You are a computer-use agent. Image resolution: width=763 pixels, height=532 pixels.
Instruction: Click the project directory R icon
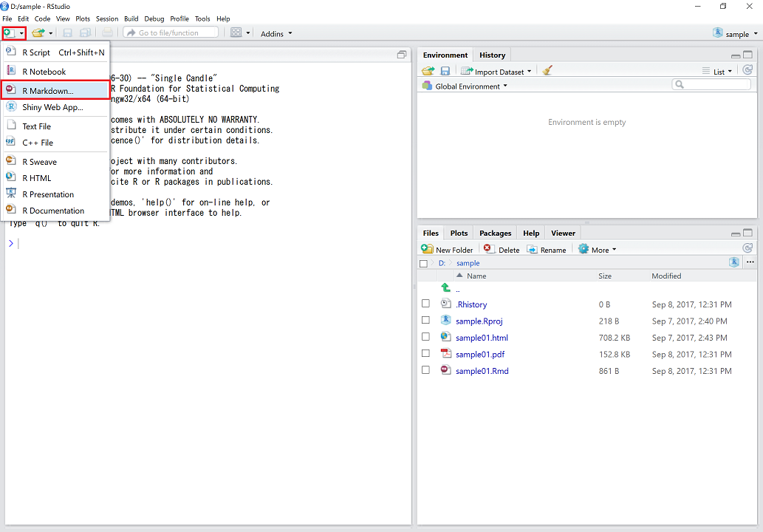pos(734,262)
